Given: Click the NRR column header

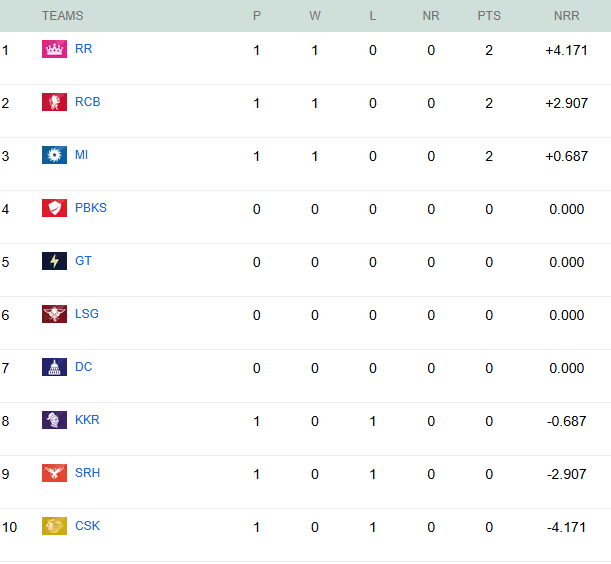Looking at the screenshot, I should point(566,16).
